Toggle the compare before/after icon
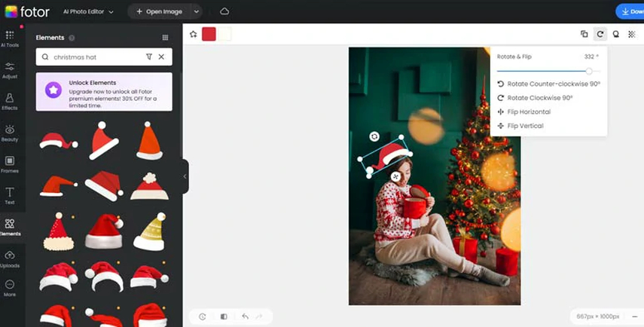This screenshot has width=644, height=327. (x=224, y=316)
